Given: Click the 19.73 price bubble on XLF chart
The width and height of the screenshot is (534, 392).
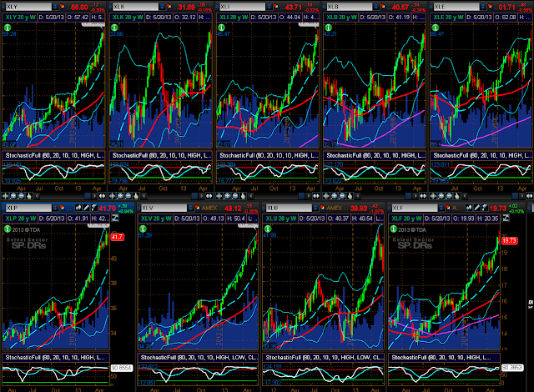Looking at the screenshot, I should pyautogui.click(x=509, y=240).
